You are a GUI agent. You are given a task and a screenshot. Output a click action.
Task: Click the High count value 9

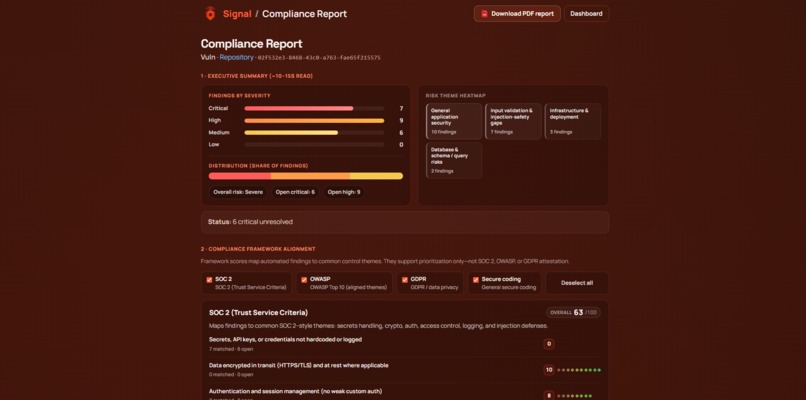pyautogui.click(x=401, y=121)
